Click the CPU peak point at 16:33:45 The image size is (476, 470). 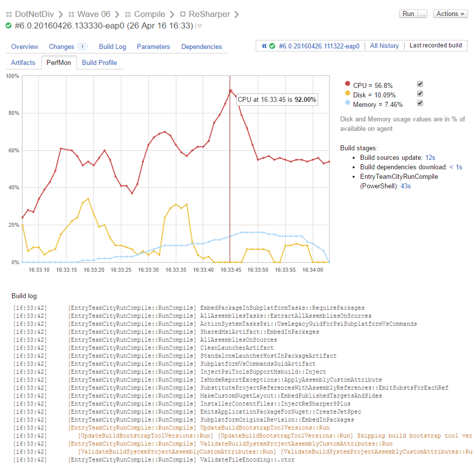(x=230, y=91)
